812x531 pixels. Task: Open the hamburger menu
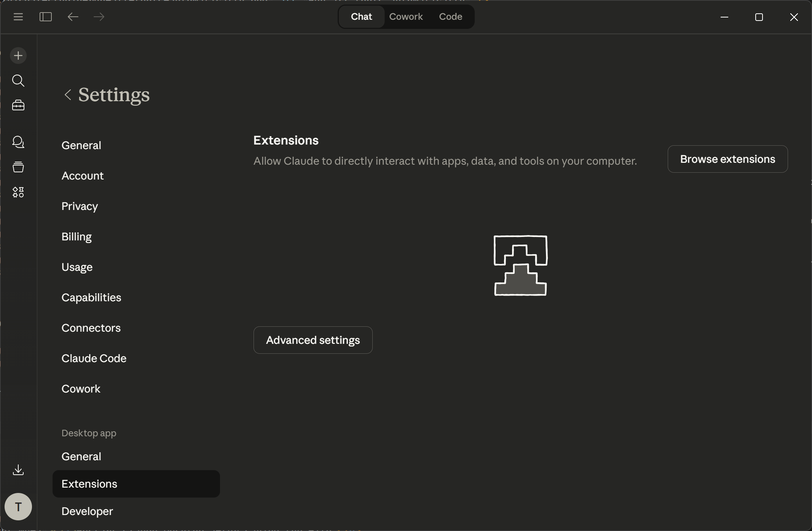point(18,17)
